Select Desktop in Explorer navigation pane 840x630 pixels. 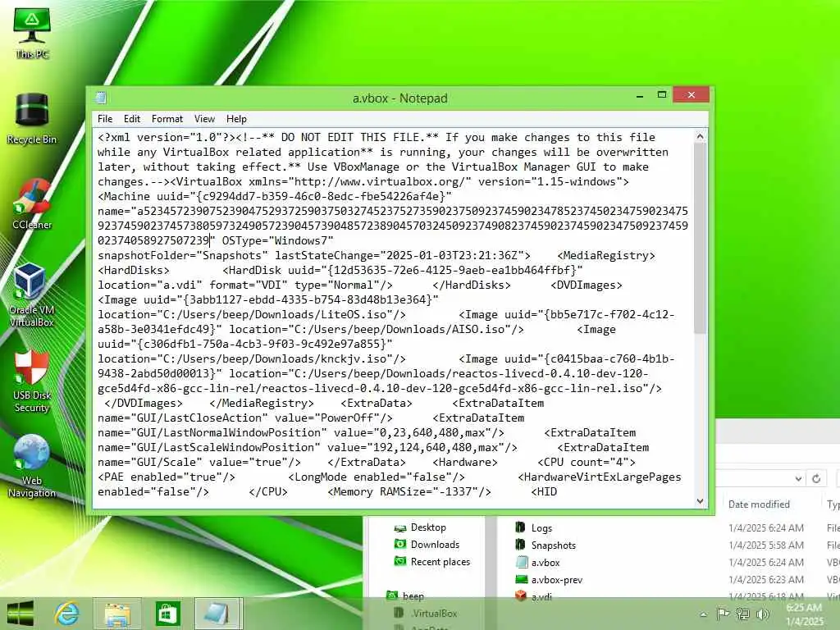(x=427, y=527)
